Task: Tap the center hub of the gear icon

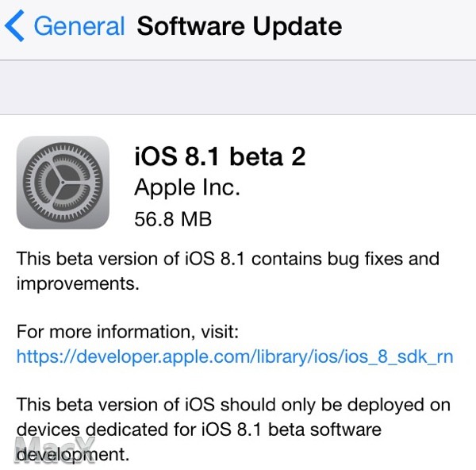Action: pyautogui.click(x=63, y=183)
